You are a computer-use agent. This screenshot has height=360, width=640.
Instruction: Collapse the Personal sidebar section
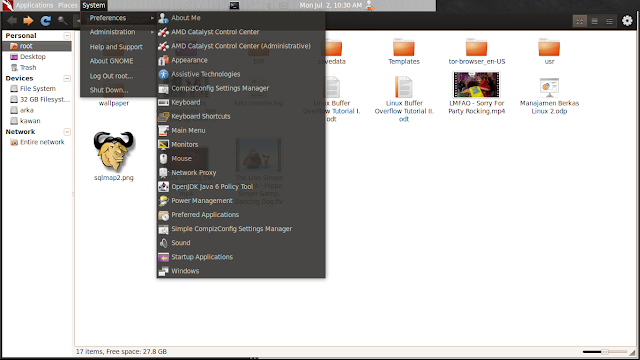pos(67,36)
